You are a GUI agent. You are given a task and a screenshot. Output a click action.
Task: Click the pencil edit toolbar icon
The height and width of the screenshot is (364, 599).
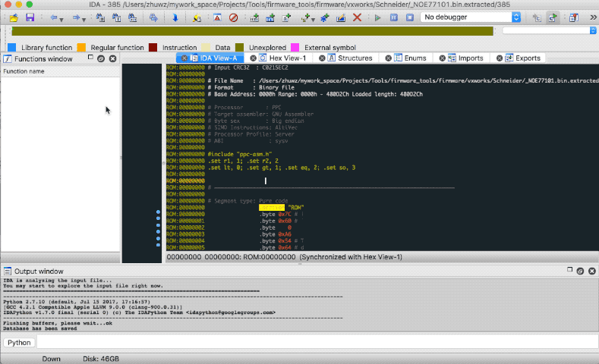coord(341,17)
